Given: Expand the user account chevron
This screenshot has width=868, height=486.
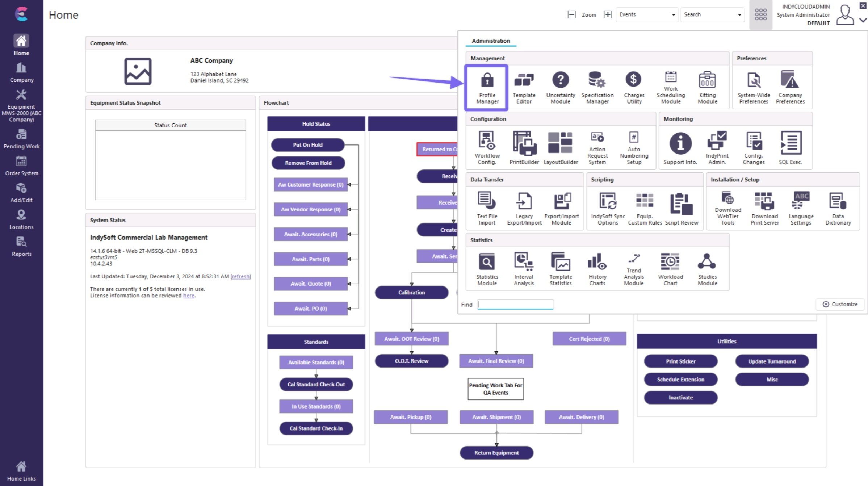Looking at the screenshot, I should point(863,20).
